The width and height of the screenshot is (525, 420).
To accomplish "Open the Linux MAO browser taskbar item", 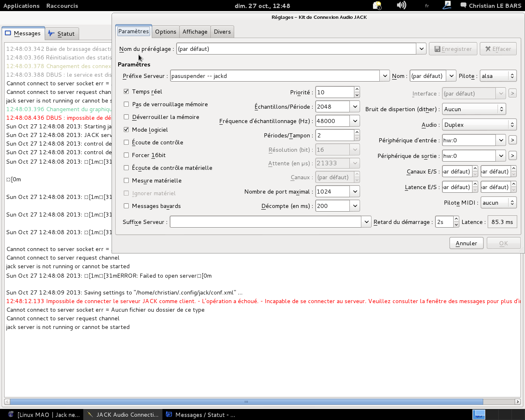I will pyautogui.click(x=44, y=415).
